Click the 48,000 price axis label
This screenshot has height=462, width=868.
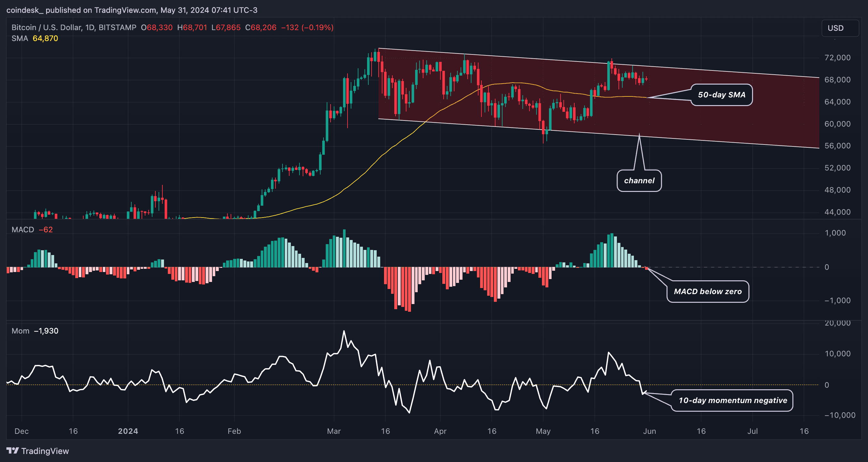[837, 190]
